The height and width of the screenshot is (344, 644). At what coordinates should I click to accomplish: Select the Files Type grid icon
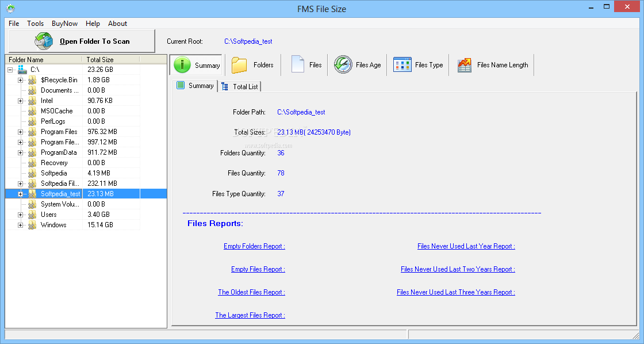coord(402,64)
